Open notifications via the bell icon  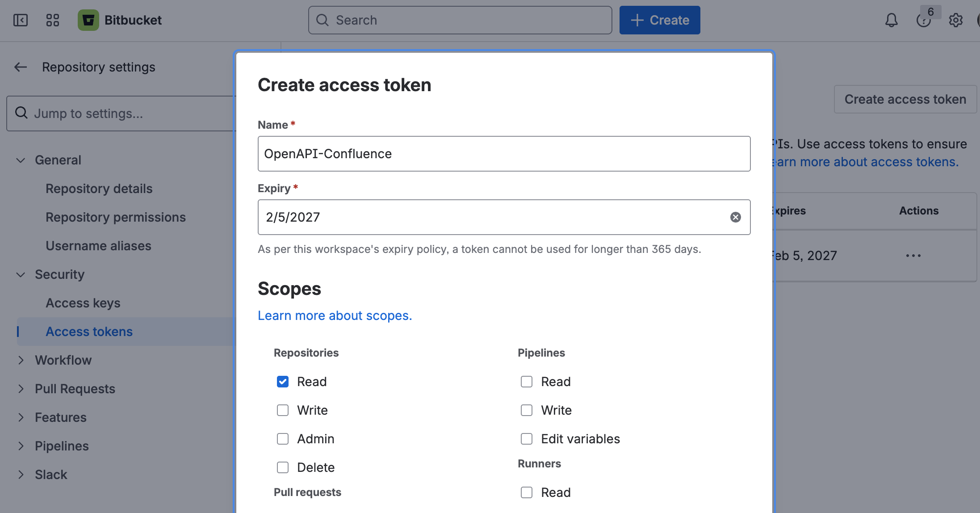pos(891,20)
